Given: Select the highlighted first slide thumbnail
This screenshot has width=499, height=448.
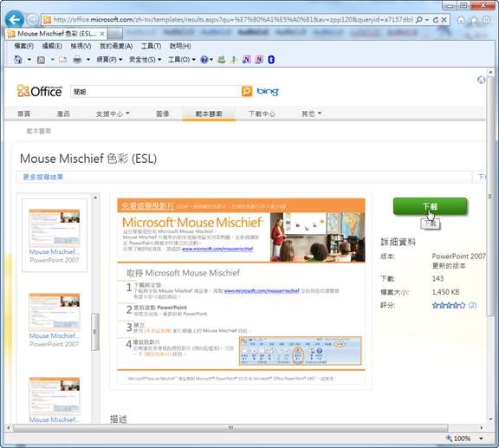Looking at the screenshot, I should [x=55, y=236].
